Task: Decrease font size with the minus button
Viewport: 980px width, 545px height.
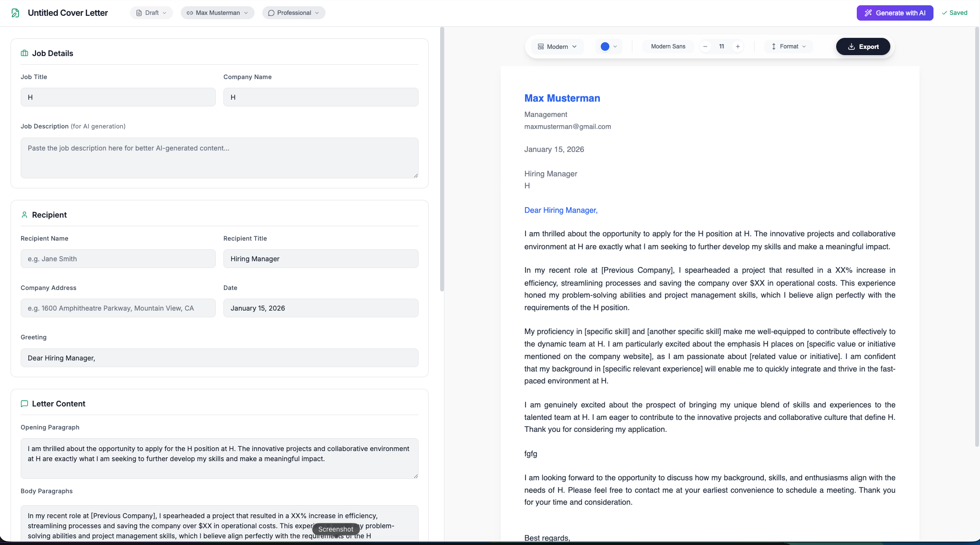Action: [705, 46]
